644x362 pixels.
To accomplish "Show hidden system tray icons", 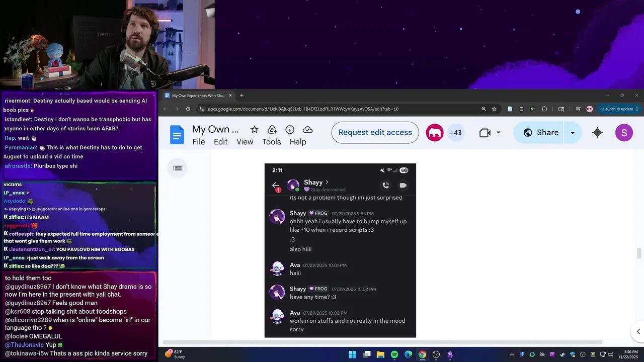I will coord(512,354).
